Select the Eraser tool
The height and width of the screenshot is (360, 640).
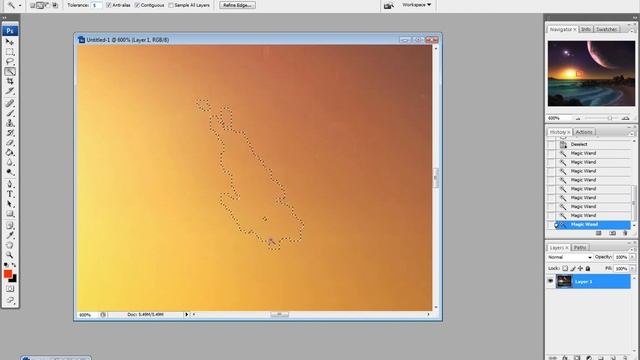[10, 143]
